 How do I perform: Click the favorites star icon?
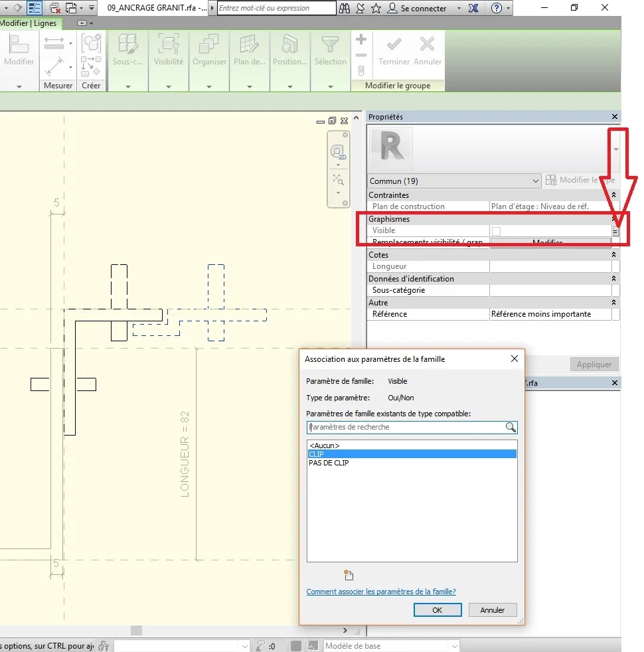coord(376,8)
